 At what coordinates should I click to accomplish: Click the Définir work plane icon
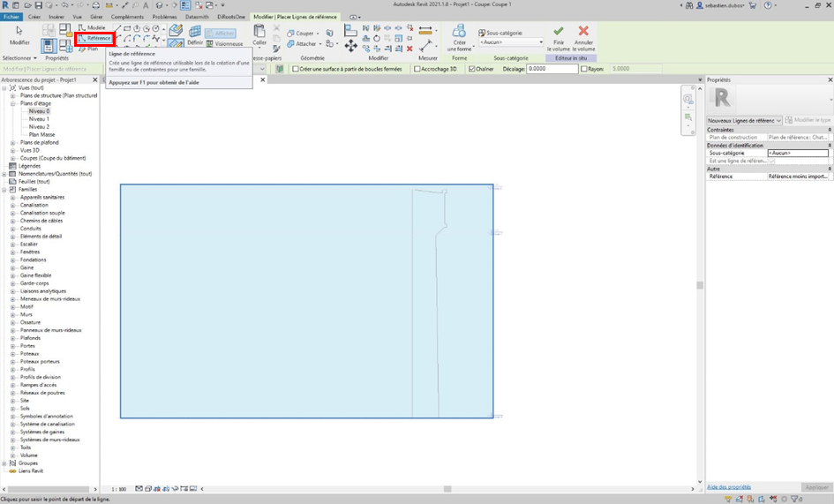(x=195, y=34)
